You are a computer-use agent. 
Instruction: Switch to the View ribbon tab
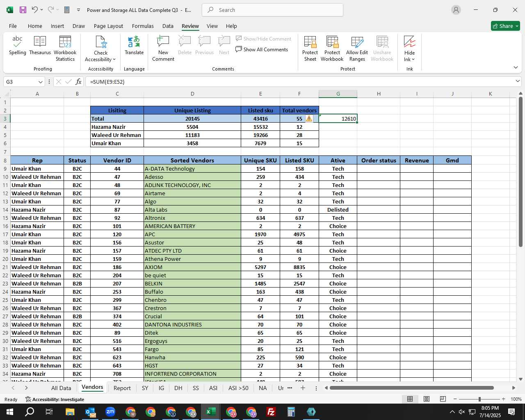coord(212,26)
